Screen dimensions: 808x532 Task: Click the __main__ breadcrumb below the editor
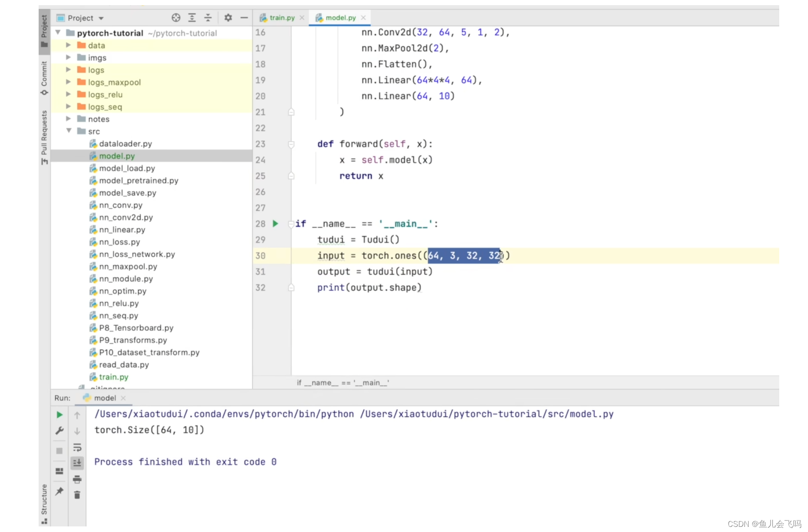click(342, 383)
